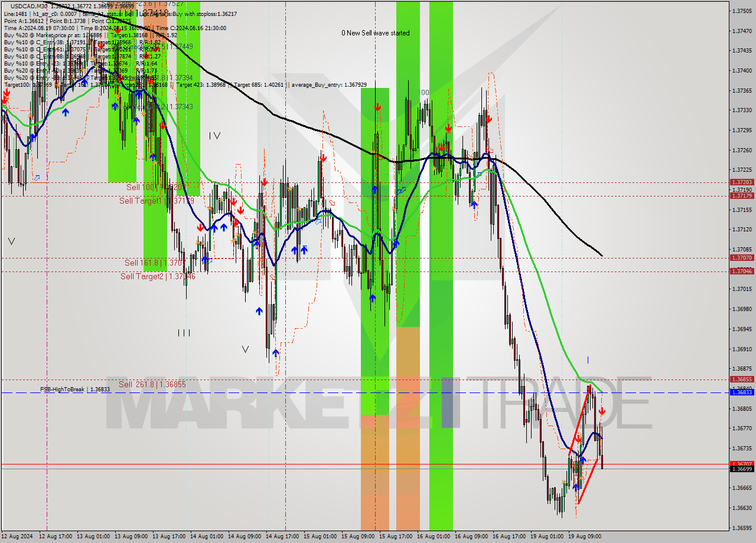Click the blue 1.36833 price tag
Viewport: 756px width, 543px height.
coord(742,392)
